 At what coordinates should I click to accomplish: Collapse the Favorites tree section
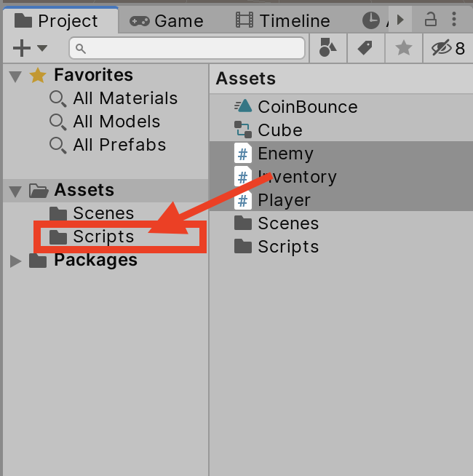[15, 76]
